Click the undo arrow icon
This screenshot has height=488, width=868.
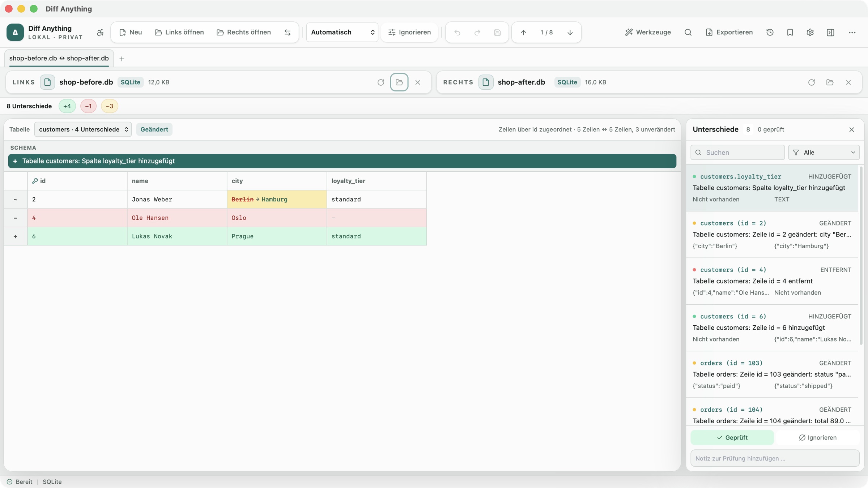click(x=457, y=33)
